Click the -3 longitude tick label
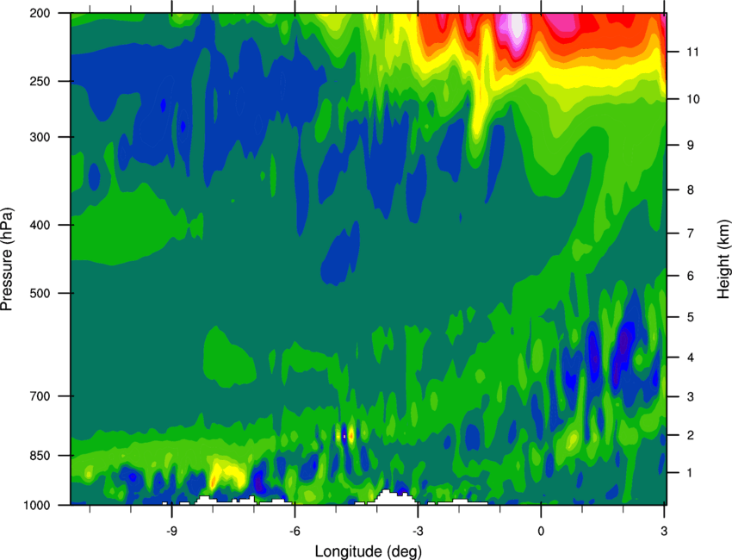 coord(418,531)
